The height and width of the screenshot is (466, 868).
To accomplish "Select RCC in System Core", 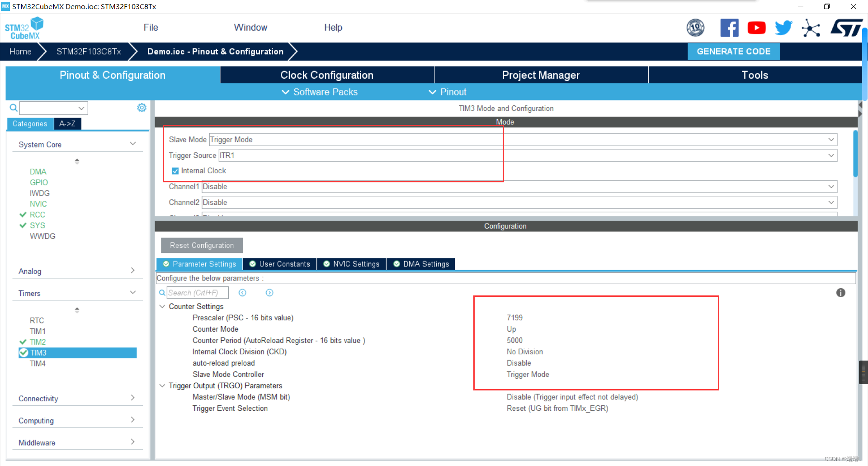I will (x=38, y=215).
